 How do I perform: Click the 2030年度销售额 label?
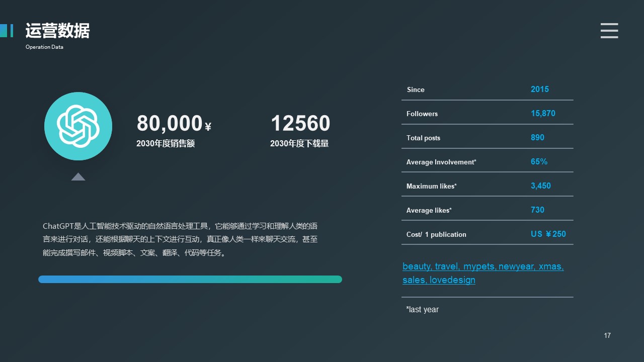coord(166,144)
